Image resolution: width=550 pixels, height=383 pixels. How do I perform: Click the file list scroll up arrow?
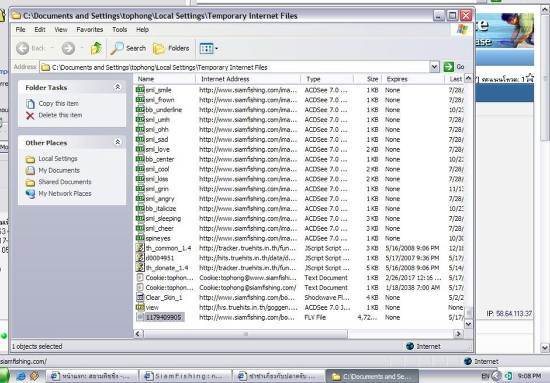[x=468, y=79]
